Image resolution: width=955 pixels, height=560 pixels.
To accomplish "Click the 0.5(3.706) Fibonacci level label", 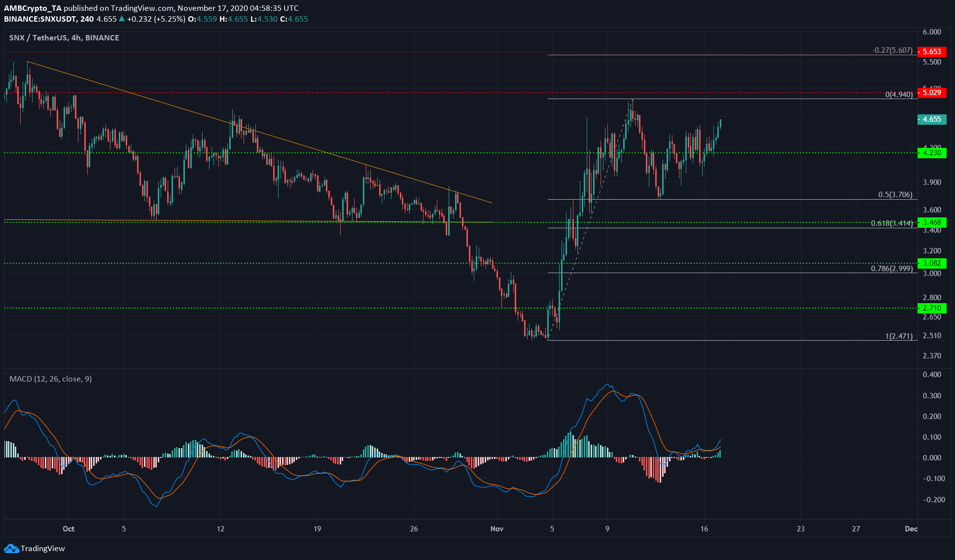I will pos(895,195).
